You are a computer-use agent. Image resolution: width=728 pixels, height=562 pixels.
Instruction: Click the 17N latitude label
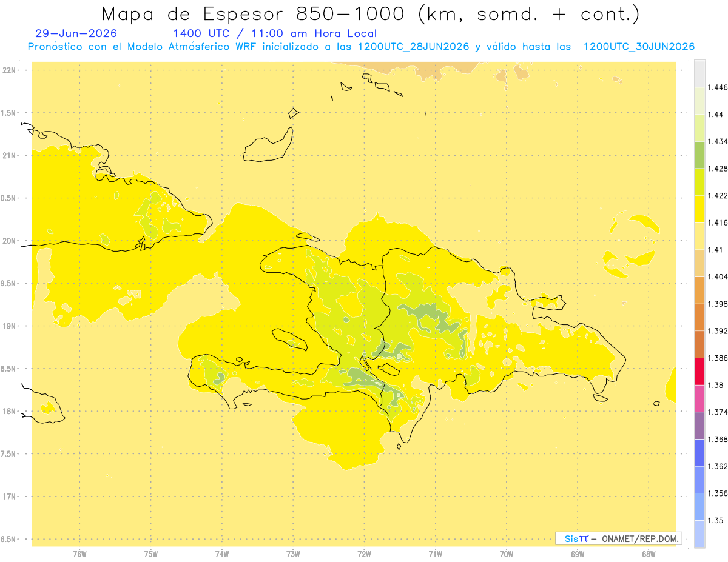point(8,497)
